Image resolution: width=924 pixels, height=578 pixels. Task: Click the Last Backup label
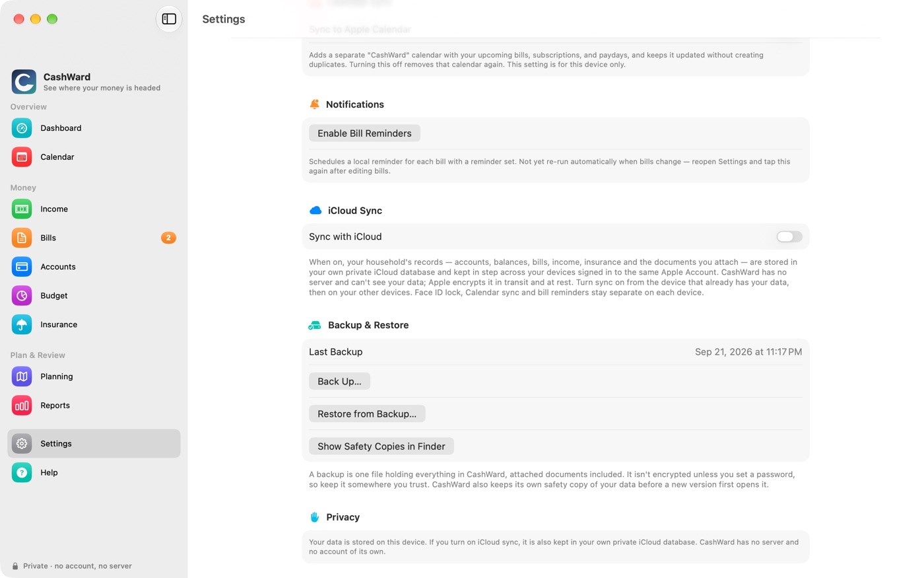tap(335, 352)
